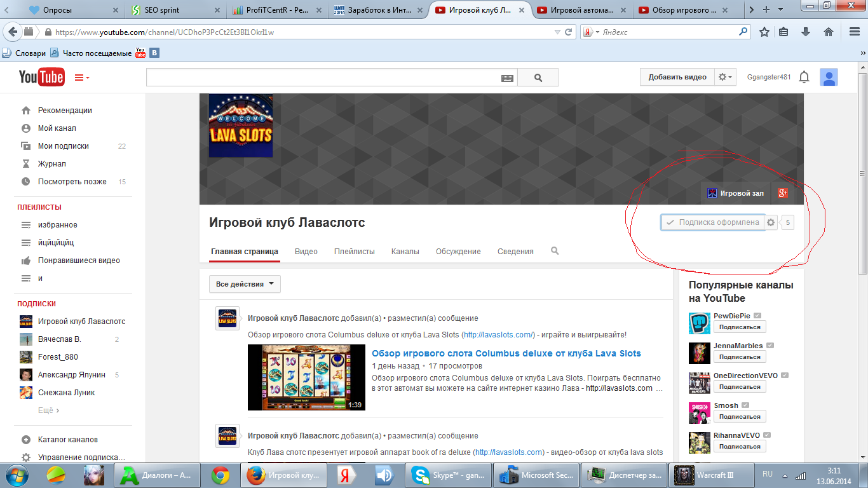Open the Firefox hamburger menu
The height and width of the screenshot is (488, 868).
tap(853, 32)
